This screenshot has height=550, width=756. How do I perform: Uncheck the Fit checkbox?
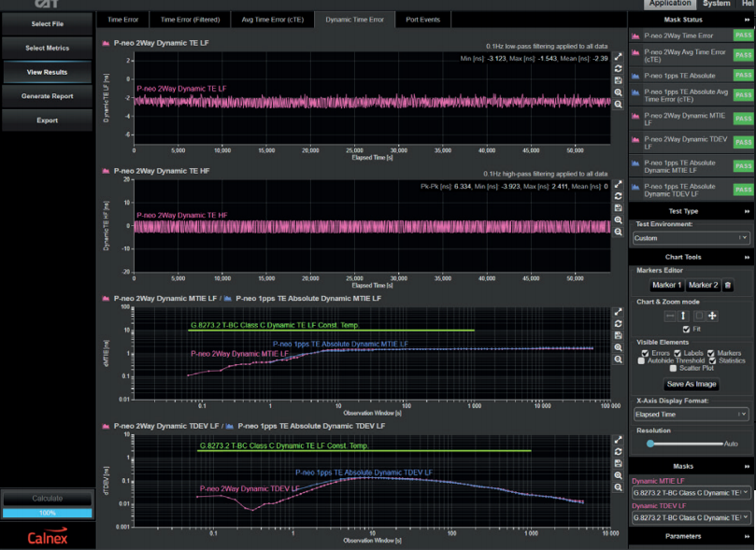(x=686, y=329)
